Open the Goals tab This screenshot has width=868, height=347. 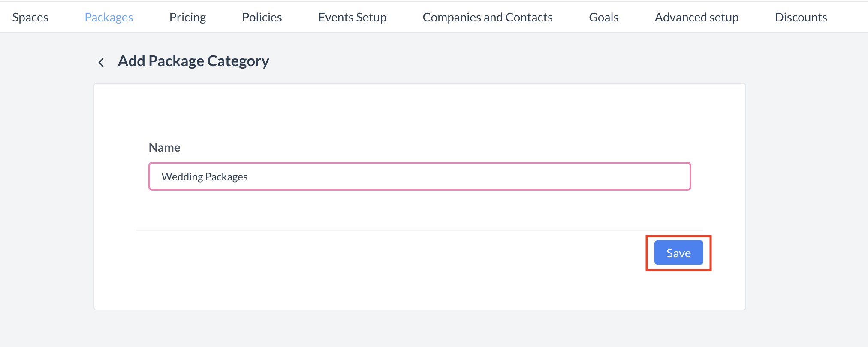tap(603, 17)
